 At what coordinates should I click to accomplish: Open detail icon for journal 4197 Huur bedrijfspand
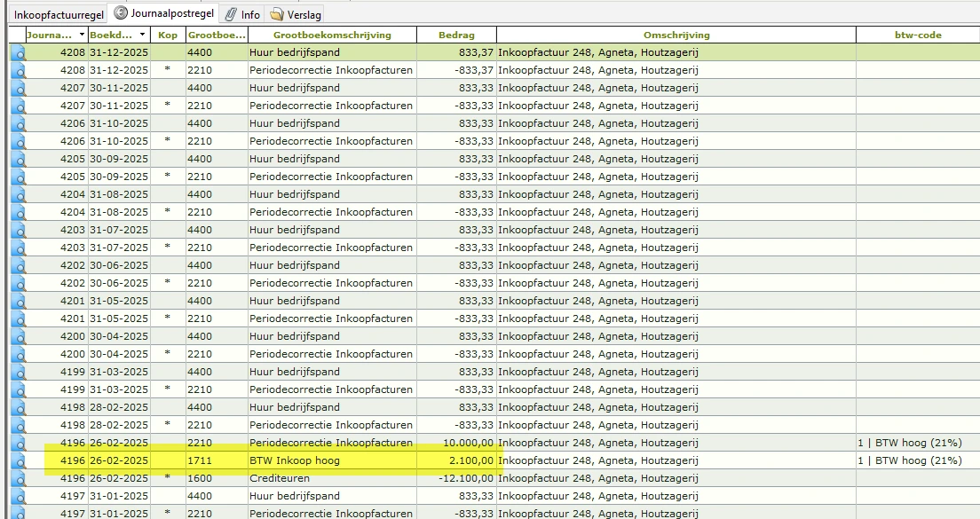pos(18,496)
